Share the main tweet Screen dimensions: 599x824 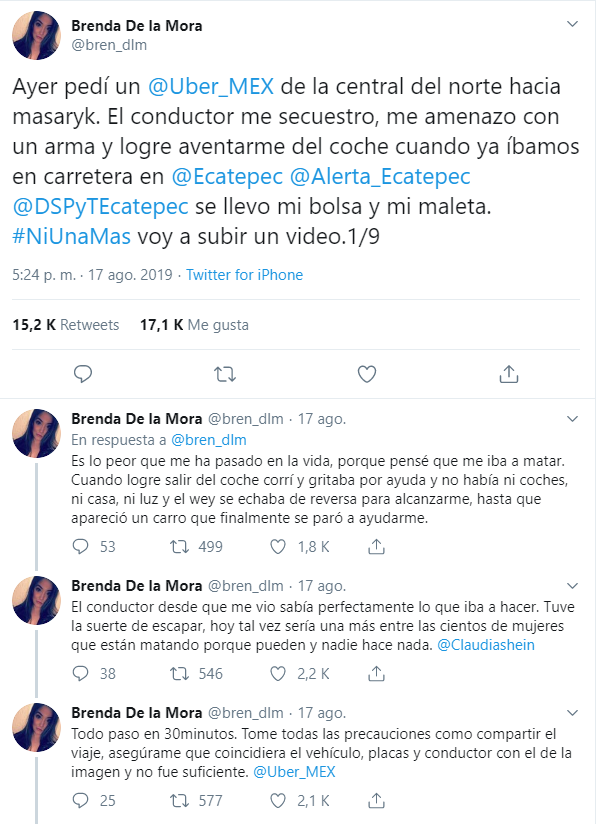coord(509,374)
